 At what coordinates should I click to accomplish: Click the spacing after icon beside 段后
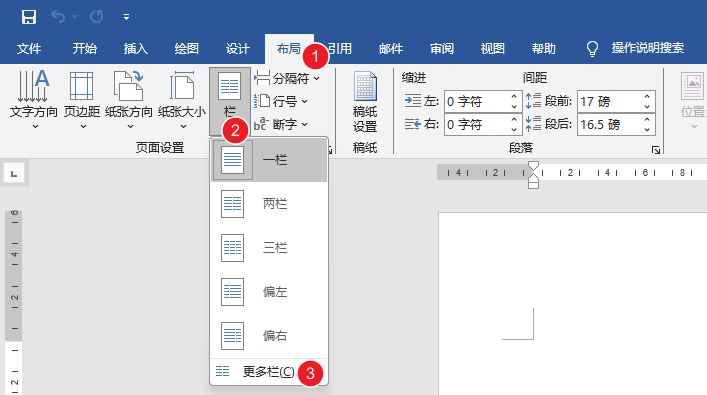pos(533,124)
